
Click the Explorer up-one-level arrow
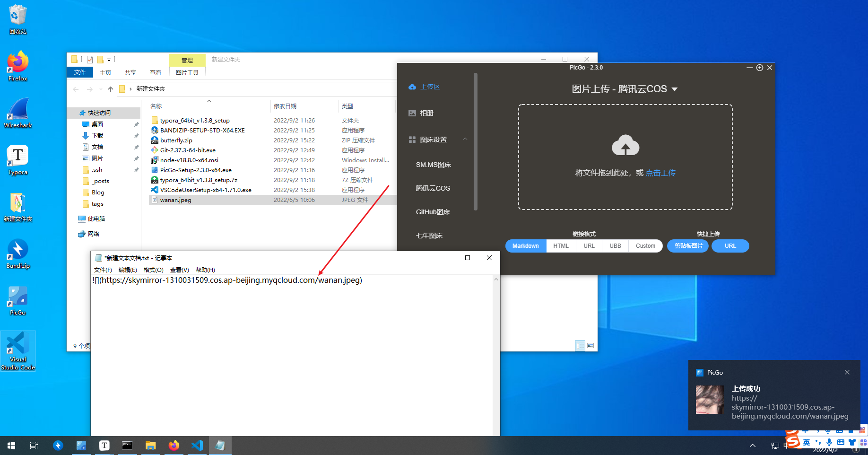point(110,89)
